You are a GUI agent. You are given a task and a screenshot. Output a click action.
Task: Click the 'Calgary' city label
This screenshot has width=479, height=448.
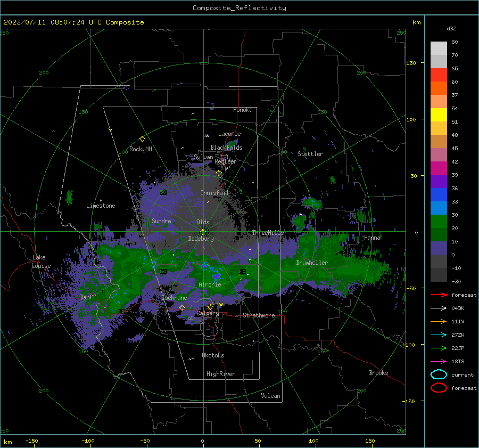pyautogui.click(x=208, y=313)
